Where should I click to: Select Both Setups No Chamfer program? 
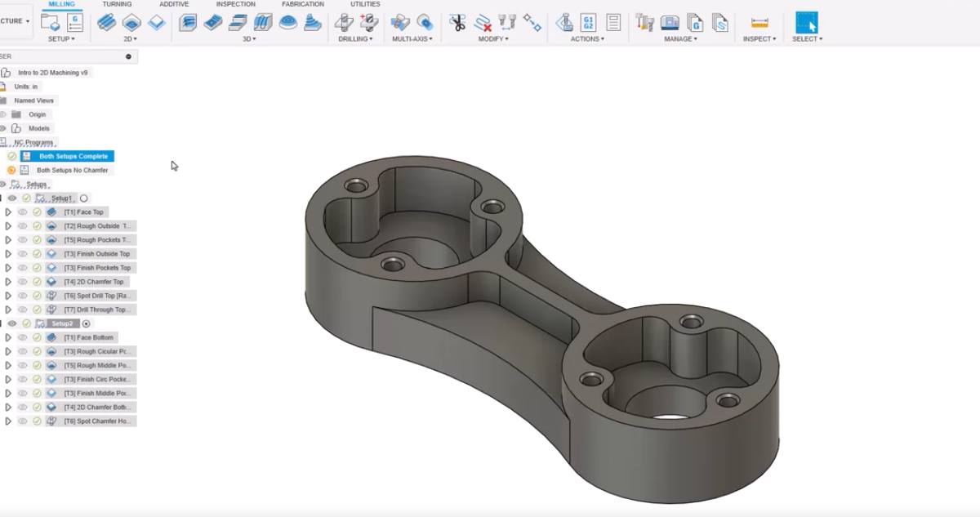pos(72,171)
